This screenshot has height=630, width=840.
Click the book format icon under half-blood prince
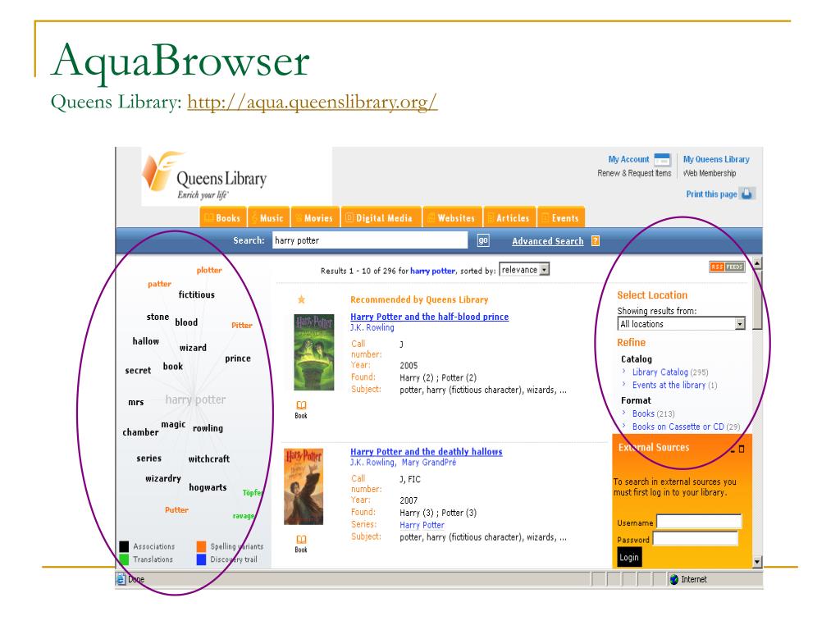pos(301,405)
